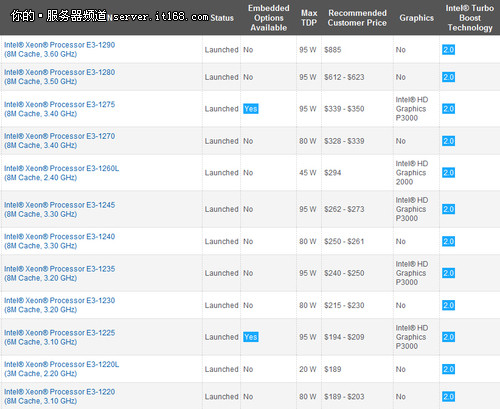Click the 2.0 Turbo Boost value for E3-1275
The image size is (500, 409).
pyautogui.click(x=448, y=109)
